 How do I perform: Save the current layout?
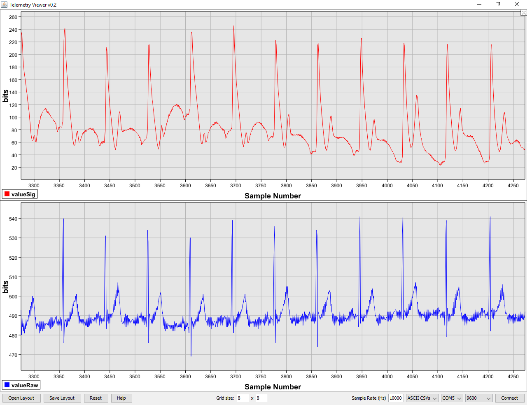[62, 398]
